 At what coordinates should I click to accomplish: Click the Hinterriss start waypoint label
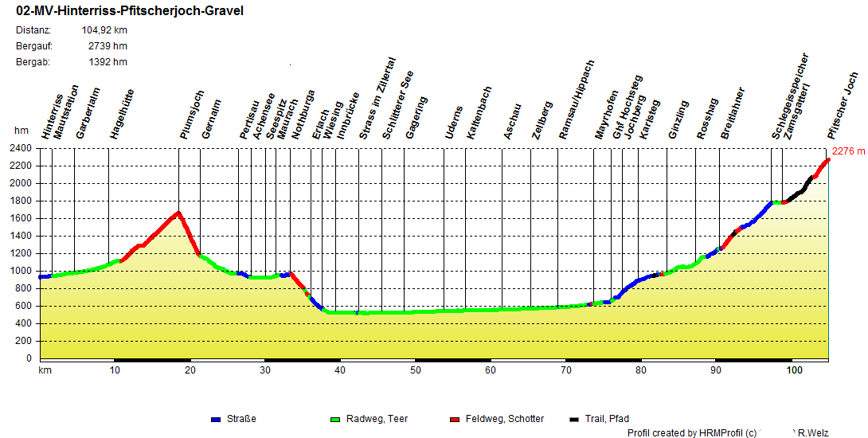[53, 118]
